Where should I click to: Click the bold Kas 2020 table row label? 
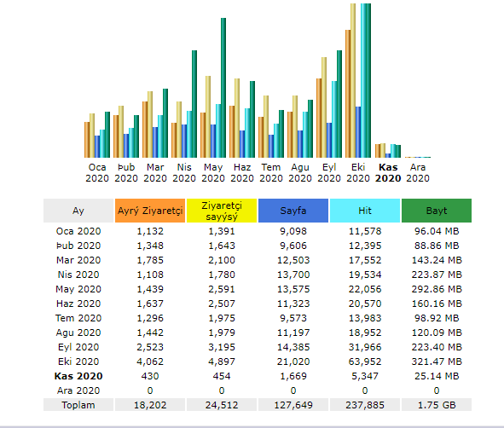click(x=78, y=376)
